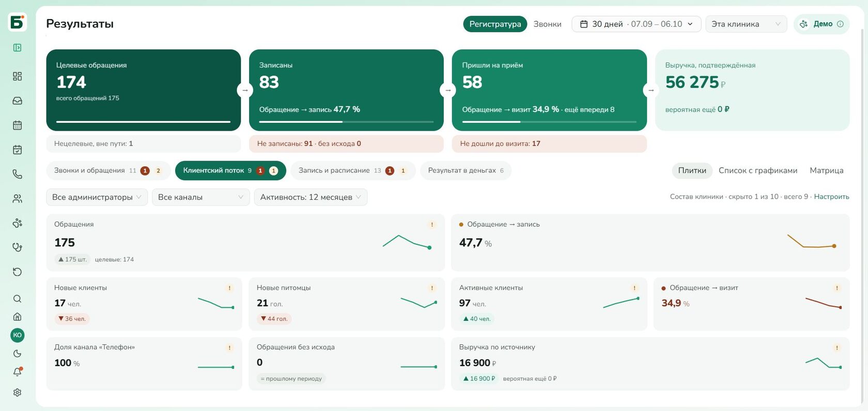Select the Плитки view
This screenshot has height=411, width=868.
coord(692,170)
